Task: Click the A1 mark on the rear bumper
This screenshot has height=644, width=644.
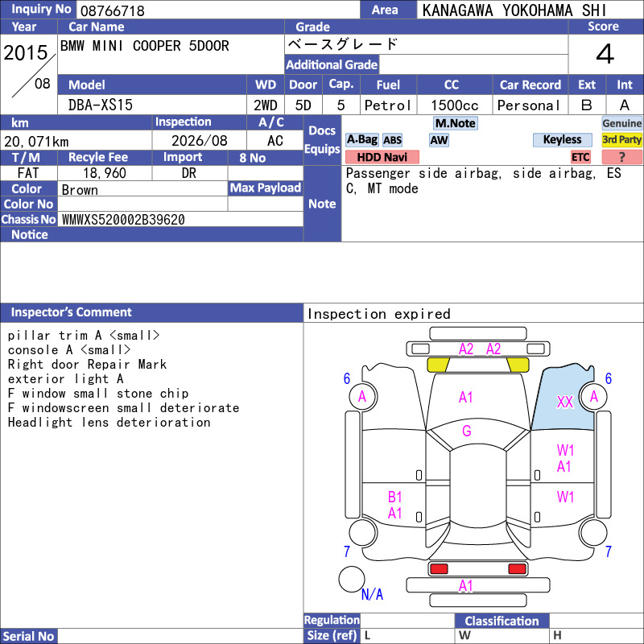Action: pos(466,586)
